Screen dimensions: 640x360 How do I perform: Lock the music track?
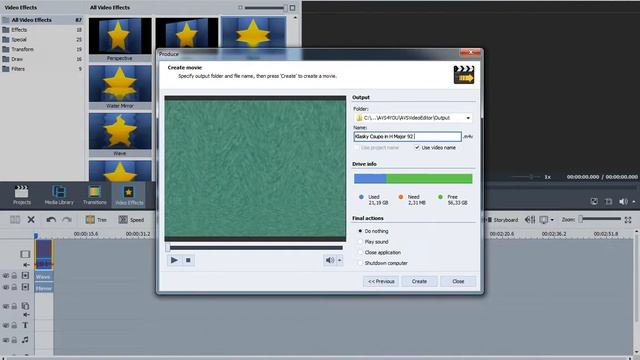pos(14,340)
